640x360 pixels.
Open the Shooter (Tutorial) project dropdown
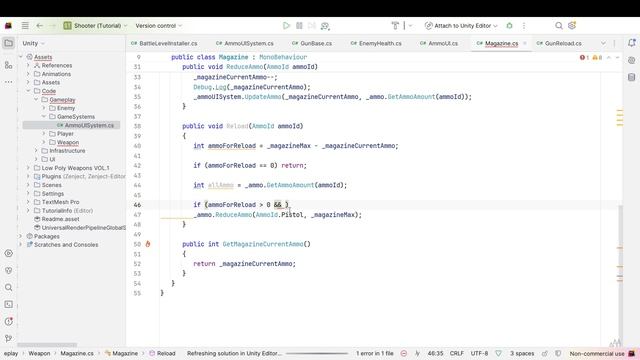[96, 26]
